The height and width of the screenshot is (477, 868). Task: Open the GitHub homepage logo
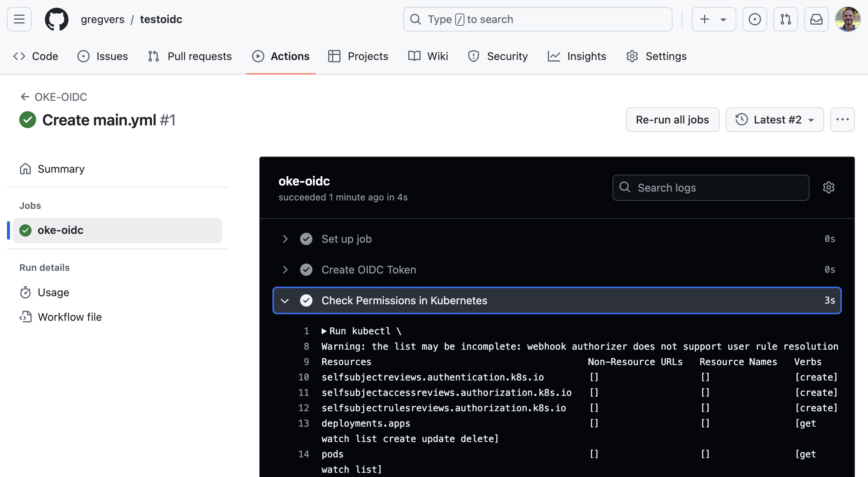[x=57, y=19]
